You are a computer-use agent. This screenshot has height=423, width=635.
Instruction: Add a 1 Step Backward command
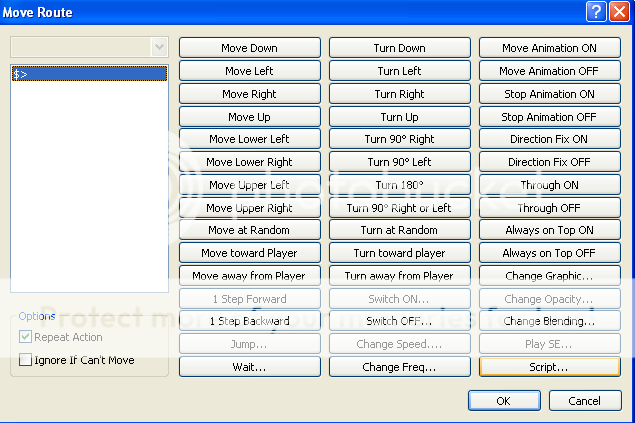tap(250, 321)
